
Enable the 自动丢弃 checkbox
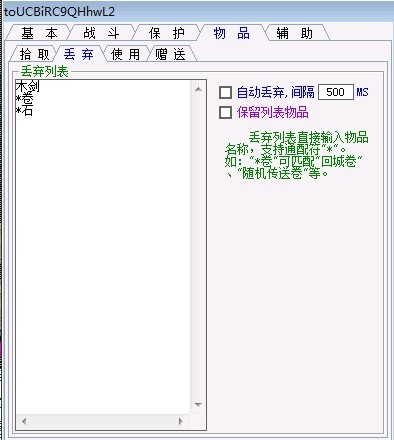[225, 92]
